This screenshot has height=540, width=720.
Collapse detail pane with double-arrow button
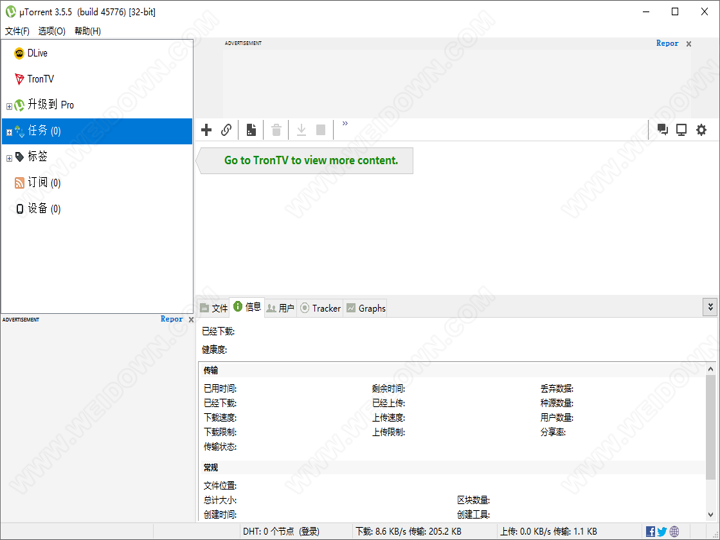click(710, 307)
